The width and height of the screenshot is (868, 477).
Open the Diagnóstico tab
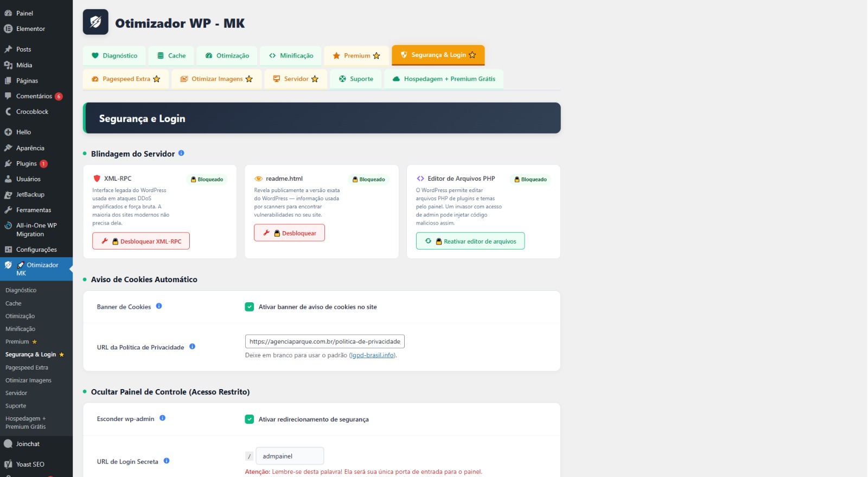point(114,55)
